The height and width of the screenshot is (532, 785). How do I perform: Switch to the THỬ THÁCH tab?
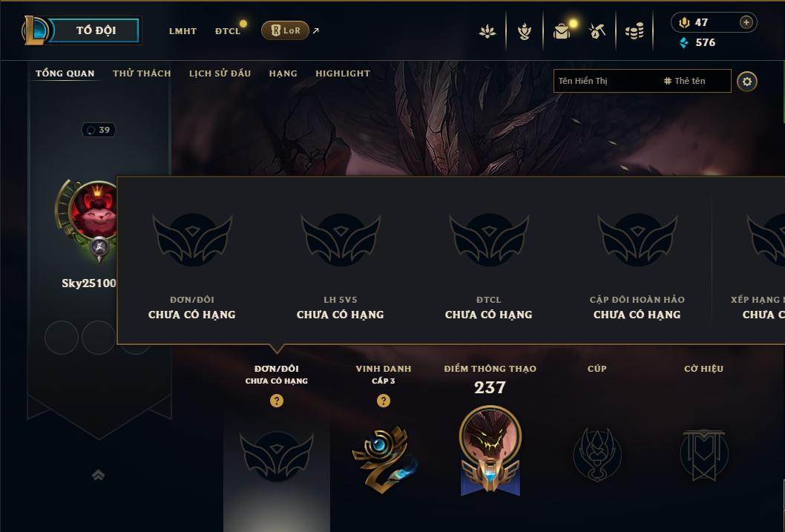point(142,73)
